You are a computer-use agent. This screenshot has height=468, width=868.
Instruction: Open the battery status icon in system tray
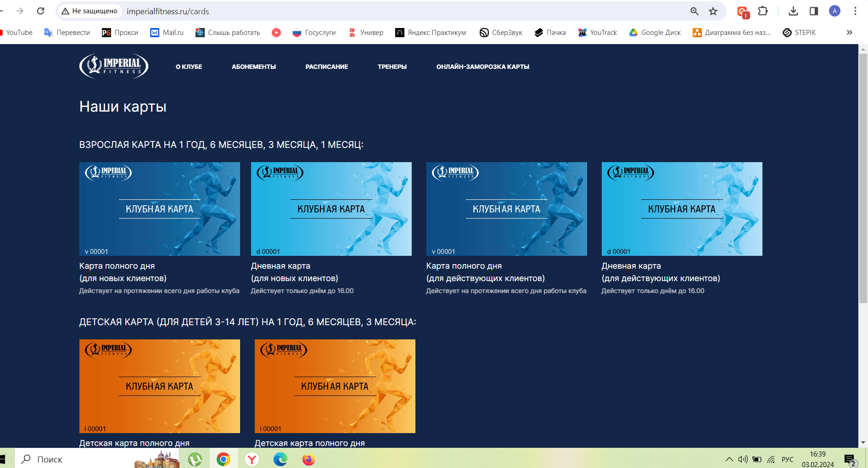click(757, 459)
